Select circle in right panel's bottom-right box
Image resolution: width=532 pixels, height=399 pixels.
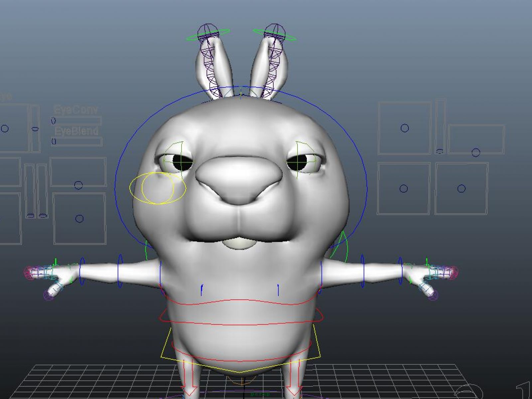pyautogui.click(x=462, y=189)
